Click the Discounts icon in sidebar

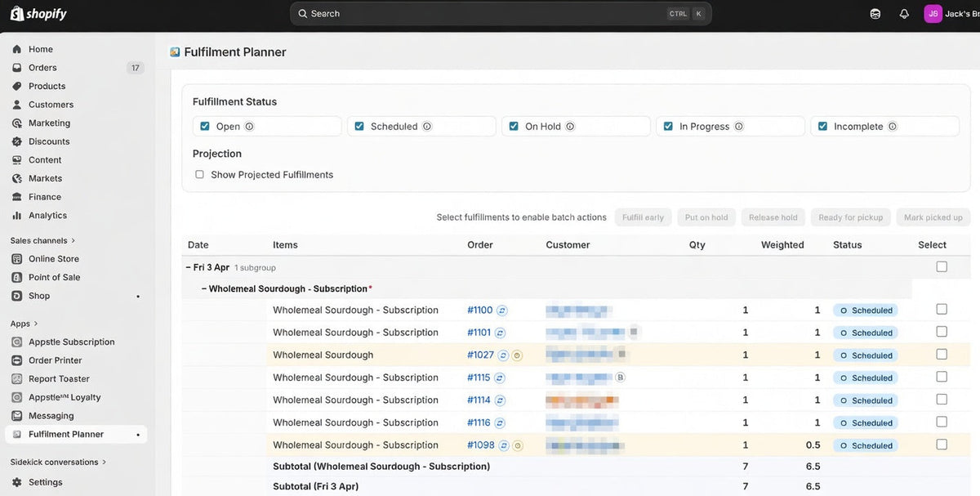(16, 141)
